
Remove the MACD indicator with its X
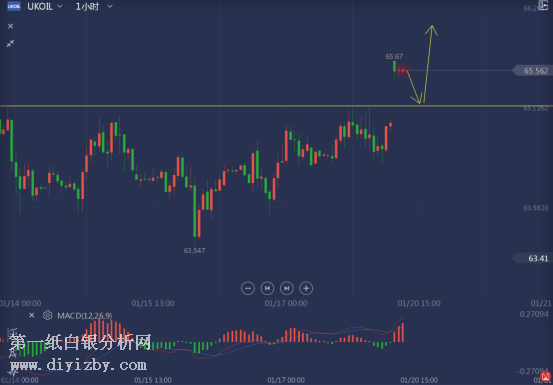tap(31, 315)
